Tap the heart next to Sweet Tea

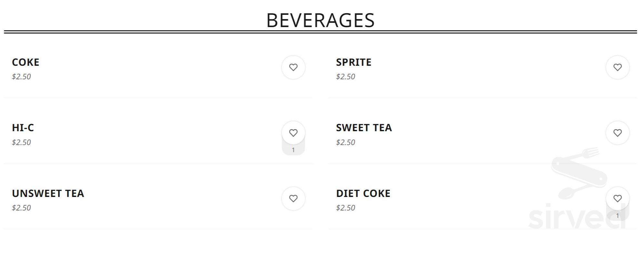tap(617, 133)
